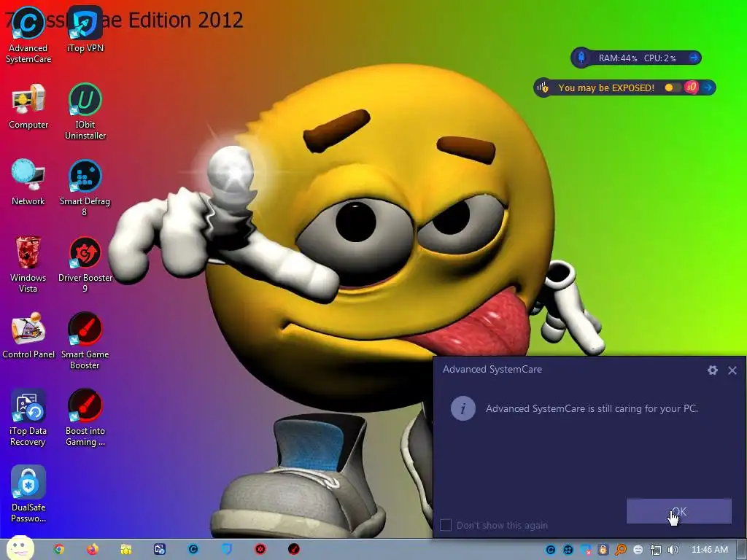Viewport: 747px width, 560px height.
Task: Open Chrome from the taskbar
Action: (58, 550)
